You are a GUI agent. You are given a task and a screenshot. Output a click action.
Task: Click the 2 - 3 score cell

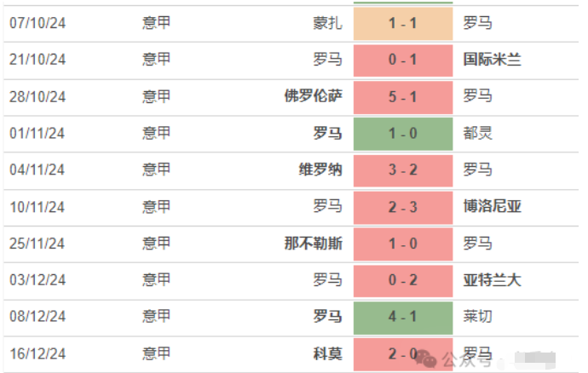(402, 206)
